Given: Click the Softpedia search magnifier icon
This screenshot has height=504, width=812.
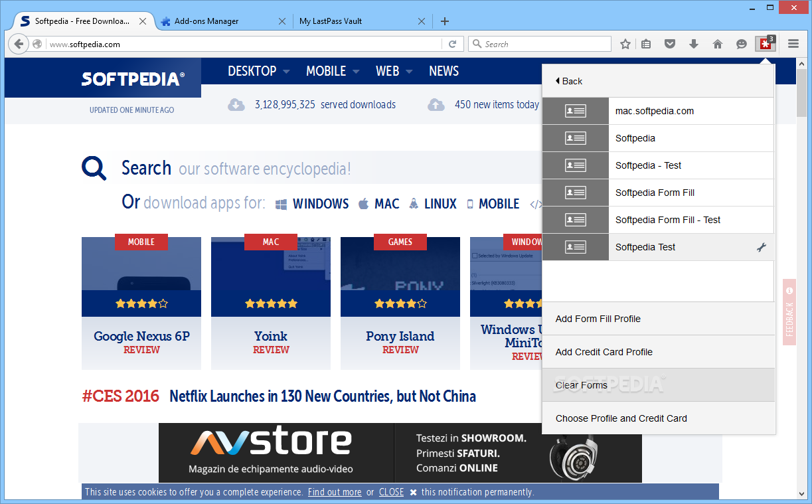Looking at the screenshot, I should 94,168.
